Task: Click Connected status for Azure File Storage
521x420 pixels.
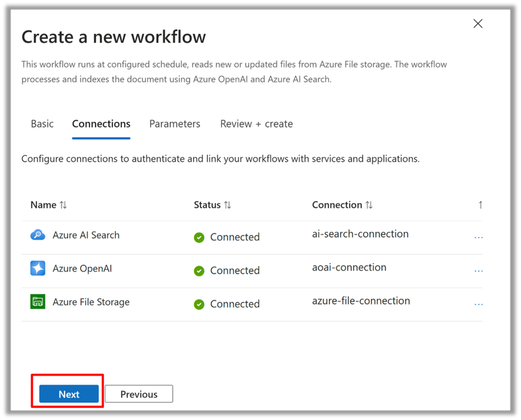Action: point(235,304)
